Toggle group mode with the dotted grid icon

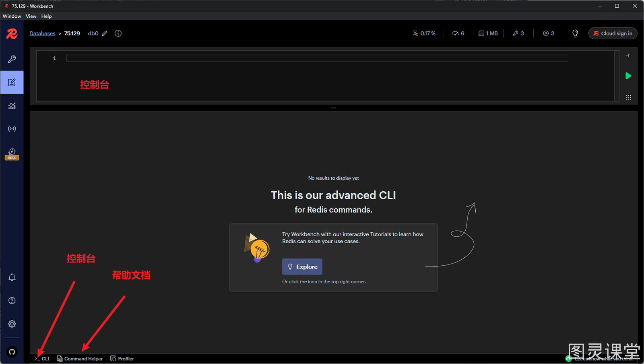pyautogui.click(x=628, y=97)
